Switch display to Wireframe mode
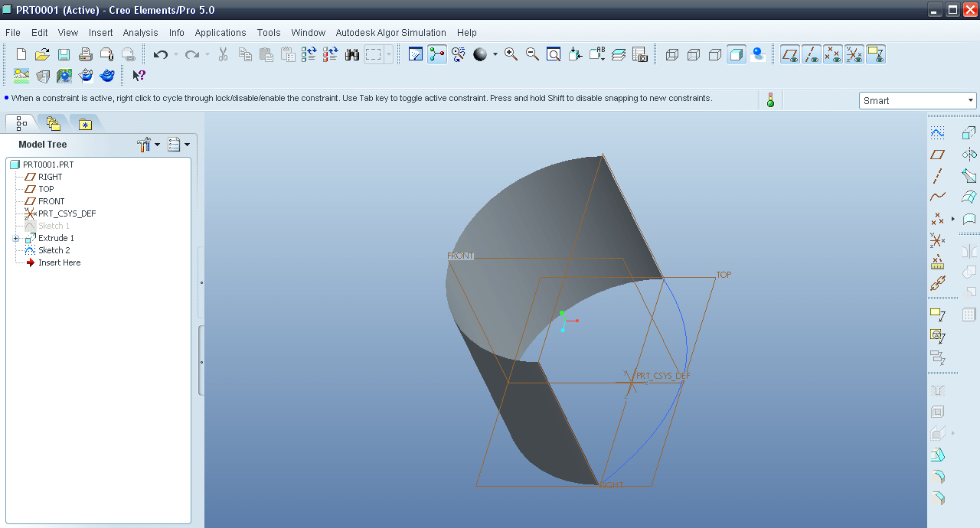Viewport: 980px width, 528px height. (672, 54)
